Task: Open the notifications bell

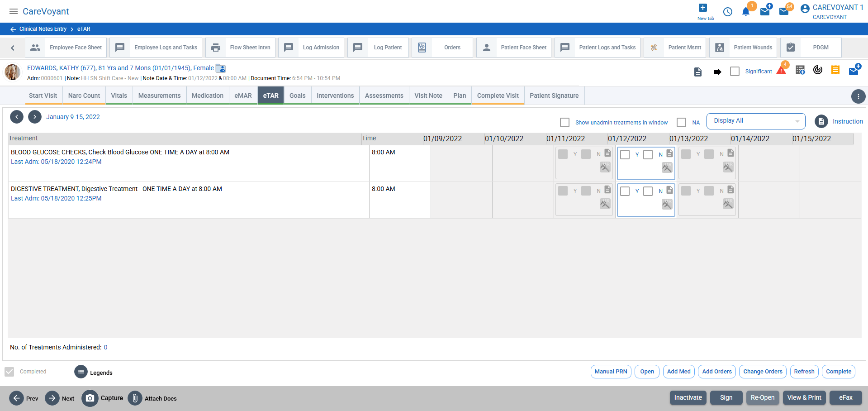Action: [x=746, y=12]
